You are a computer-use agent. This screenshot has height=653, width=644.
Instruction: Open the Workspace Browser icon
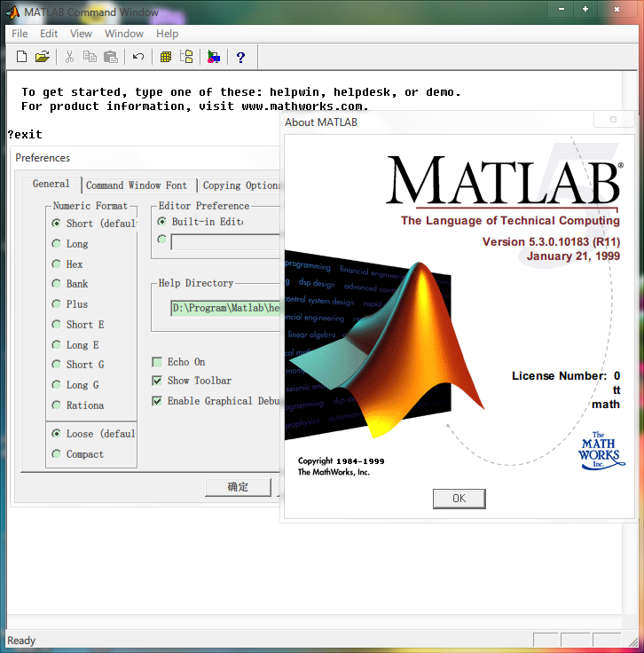[165, 57]
